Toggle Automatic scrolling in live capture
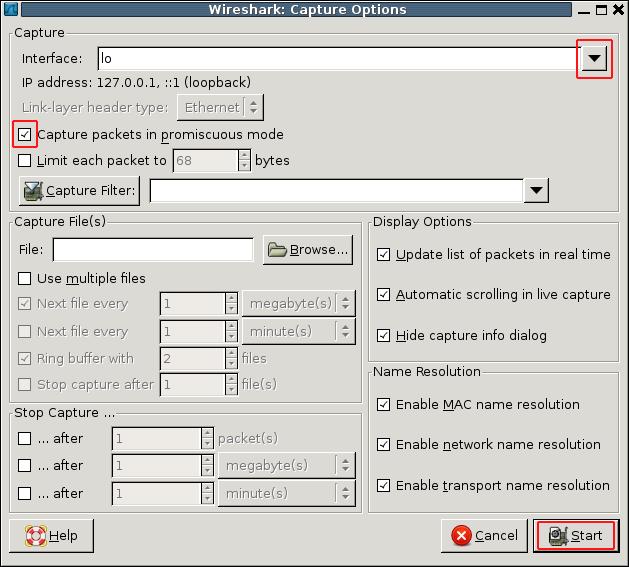 click(x=383, y=295)
